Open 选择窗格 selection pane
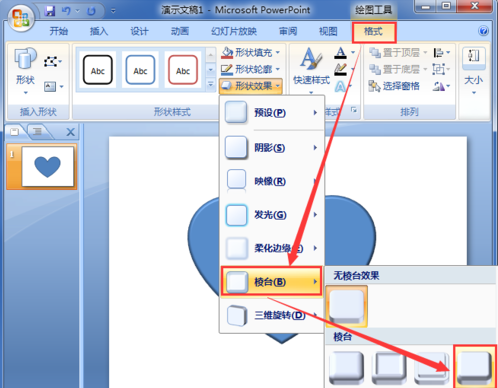The image size is (498, 388). pos(394,86)
